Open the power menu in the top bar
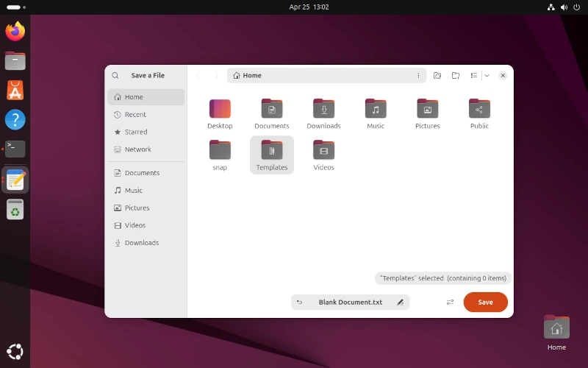The width and height of the screenshot is (588, 368). pyautogui.click(x=577, y=7)
